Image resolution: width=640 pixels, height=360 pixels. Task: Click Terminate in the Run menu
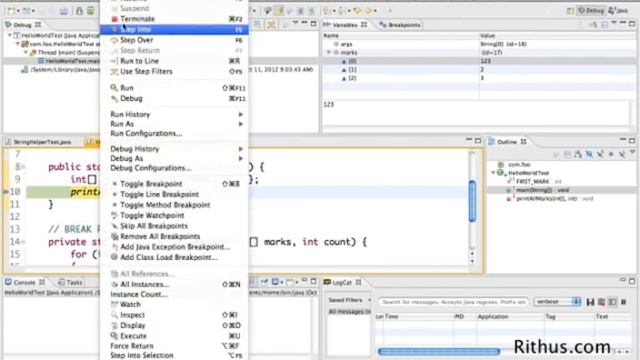[174, 19]
